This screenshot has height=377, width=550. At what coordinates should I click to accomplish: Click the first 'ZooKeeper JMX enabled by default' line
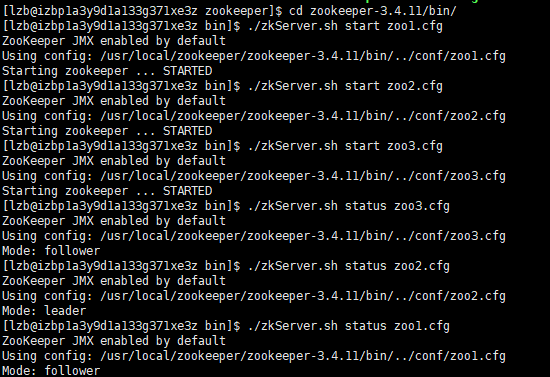(x=114, y=41)
